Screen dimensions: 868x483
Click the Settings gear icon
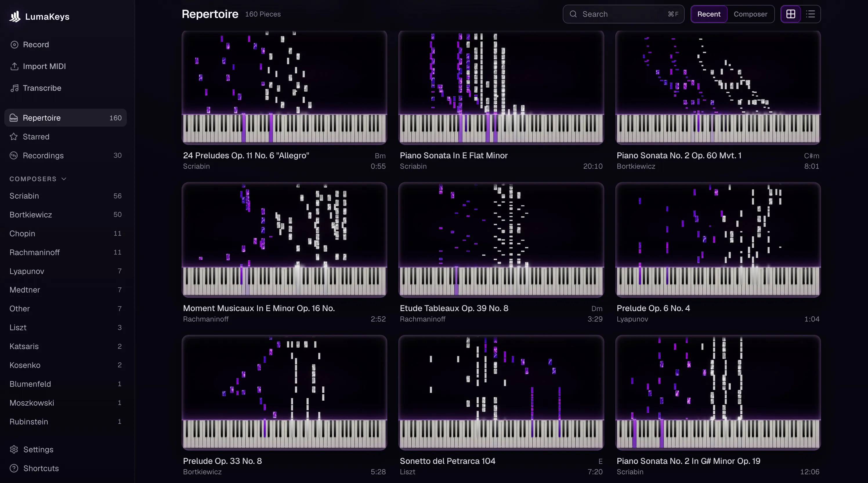(x=14, y=450)
